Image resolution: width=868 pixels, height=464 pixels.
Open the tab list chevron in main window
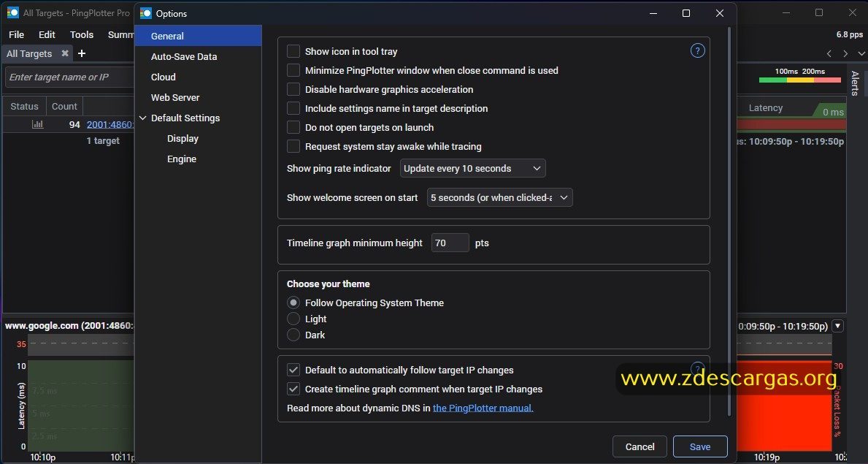861,53
